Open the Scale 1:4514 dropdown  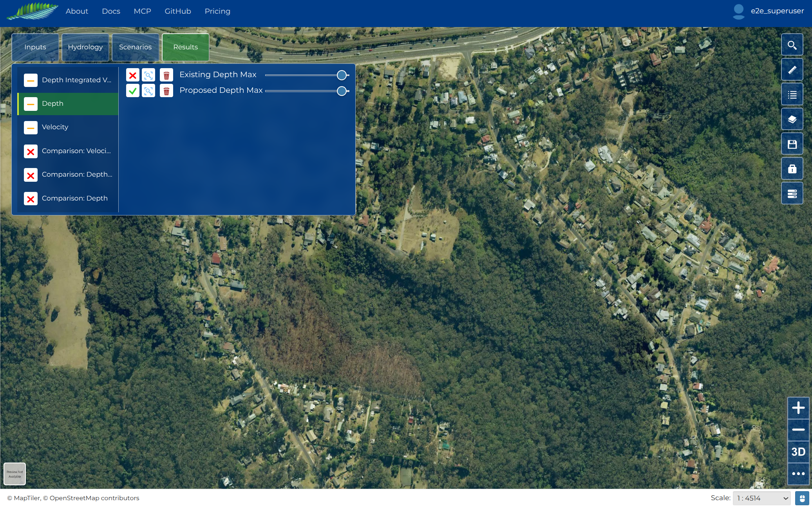pos(761,498)
